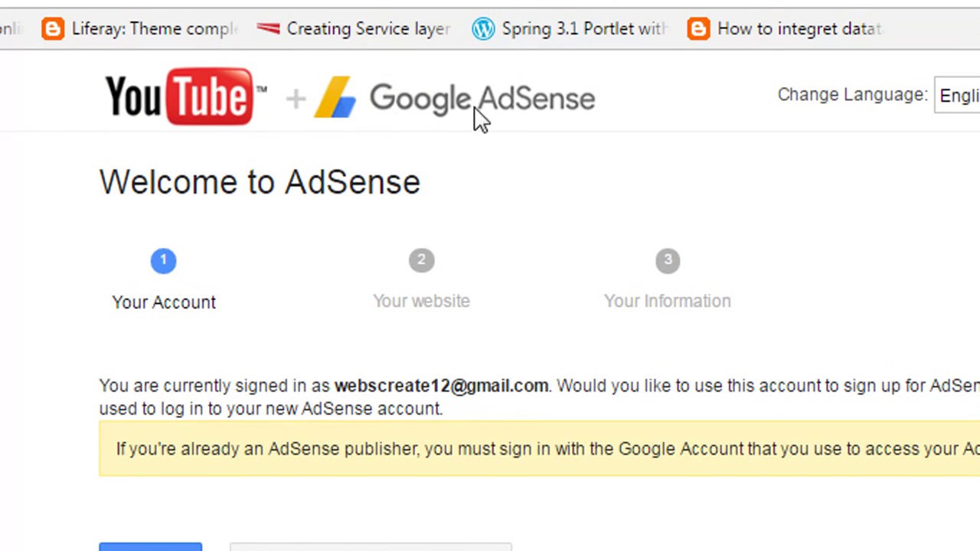Viewport: 980px width, 551px height.
Task: Open the Spring 3.1 Portlet WordPress bookmark
Action: coord(570,29)
